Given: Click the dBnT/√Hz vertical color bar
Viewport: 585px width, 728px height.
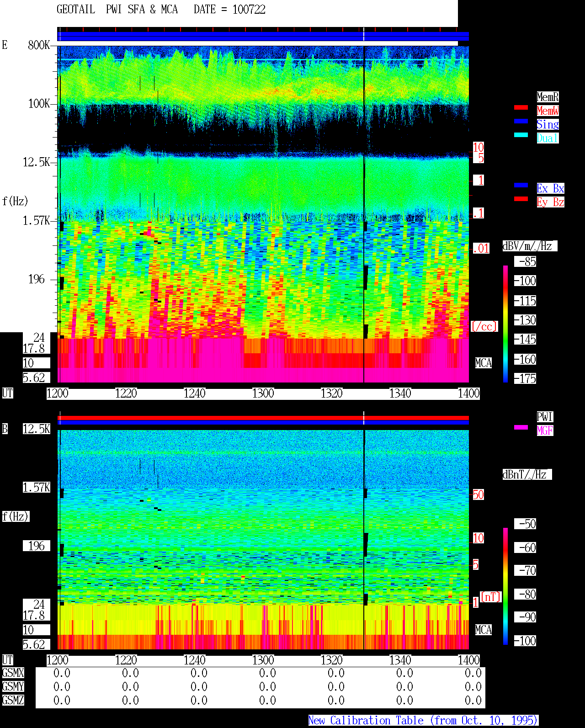Looking at the screenshot, I should pos(505,586).
